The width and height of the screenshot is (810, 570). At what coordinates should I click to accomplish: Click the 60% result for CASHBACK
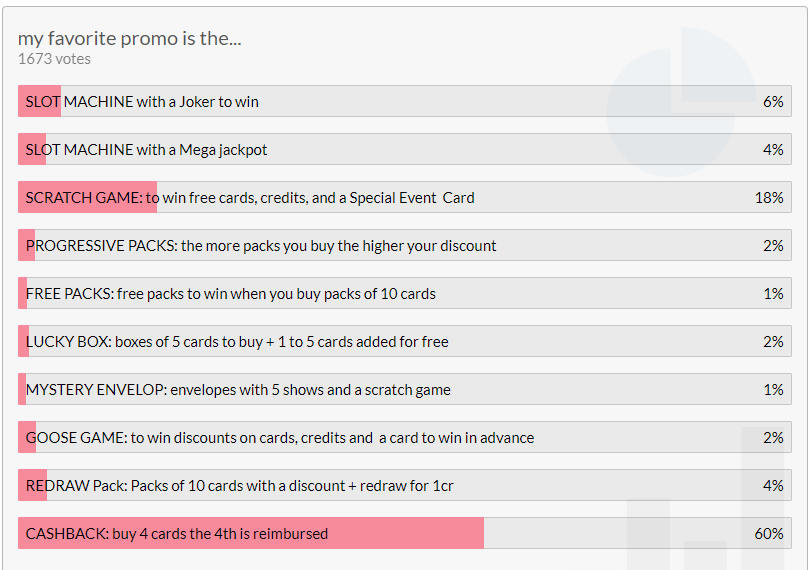tap(768, 534)
